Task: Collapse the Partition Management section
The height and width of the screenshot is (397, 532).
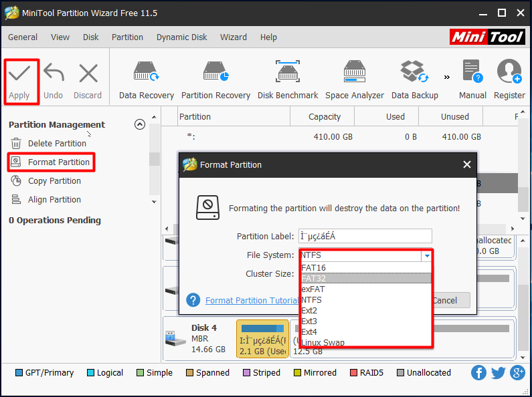Action: tap(140, 125)
